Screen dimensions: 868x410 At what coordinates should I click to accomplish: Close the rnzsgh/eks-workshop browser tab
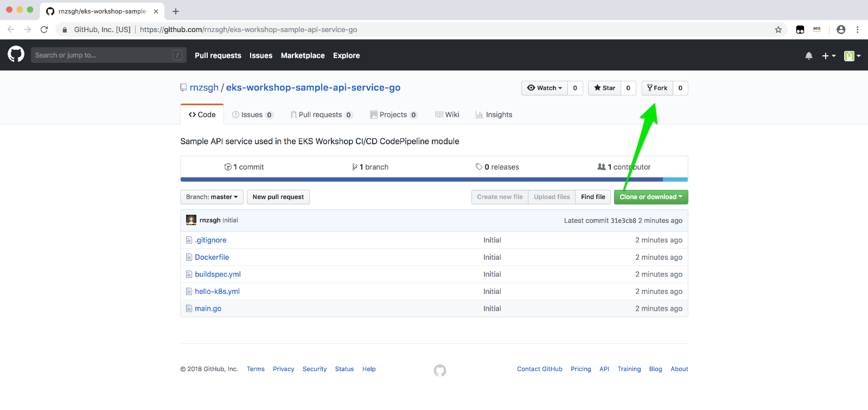point(156,11)
